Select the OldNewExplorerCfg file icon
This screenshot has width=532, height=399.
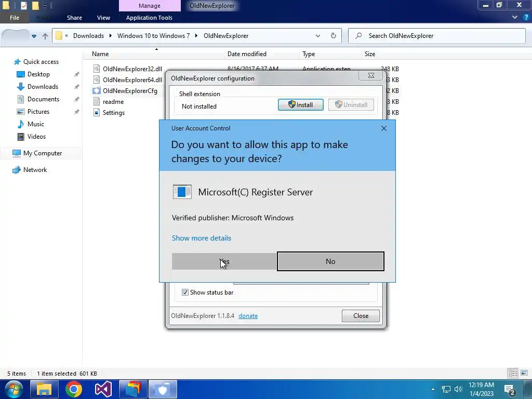pyautogui.click(x=97, y=90)
